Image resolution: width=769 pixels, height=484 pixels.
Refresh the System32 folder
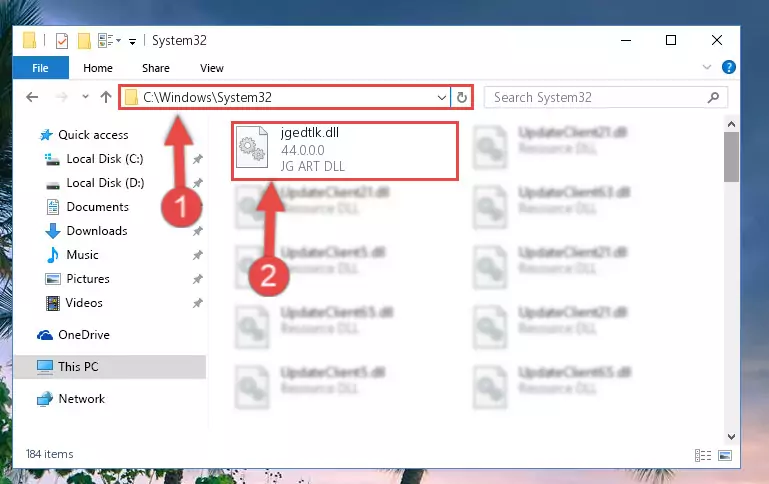tap(461, 98)
